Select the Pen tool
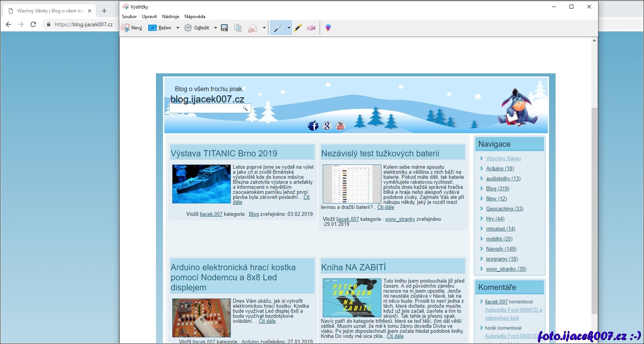 (278, 28)
